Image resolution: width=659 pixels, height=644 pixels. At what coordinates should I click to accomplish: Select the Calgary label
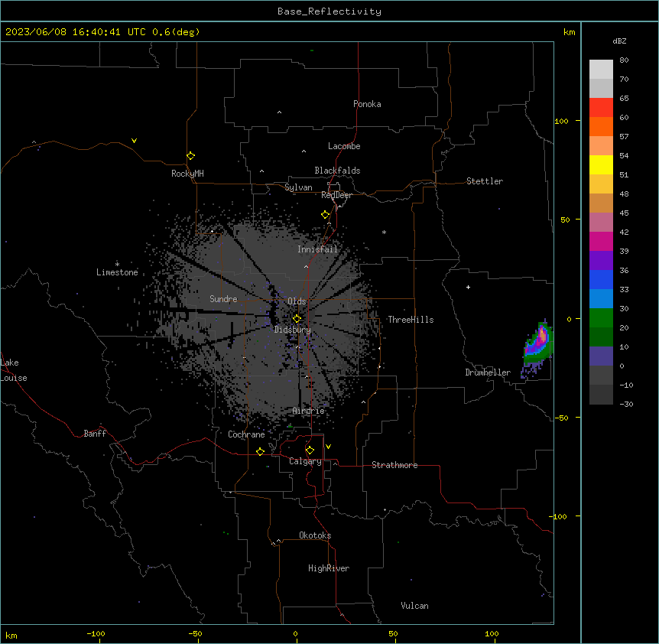305,461
